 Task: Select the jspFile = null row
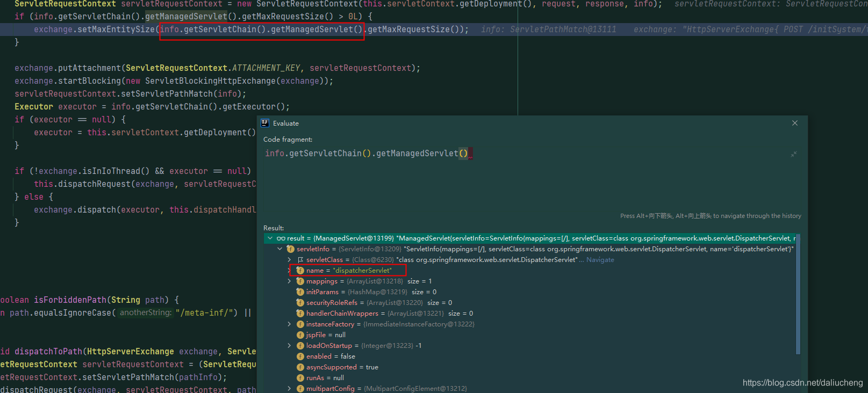(x=529, y=334)
